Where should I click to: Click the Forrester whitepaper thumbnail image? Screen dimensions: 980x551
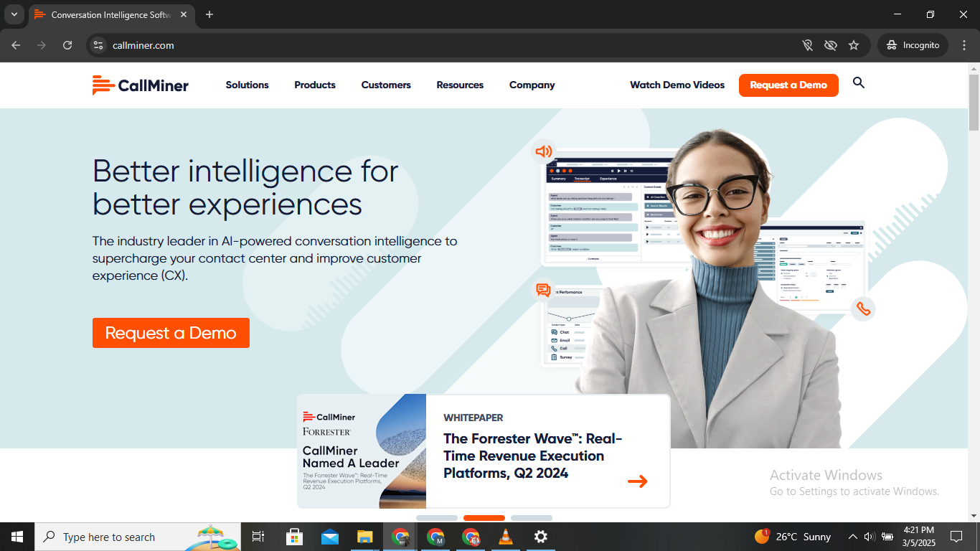click(x=362, y=451)
